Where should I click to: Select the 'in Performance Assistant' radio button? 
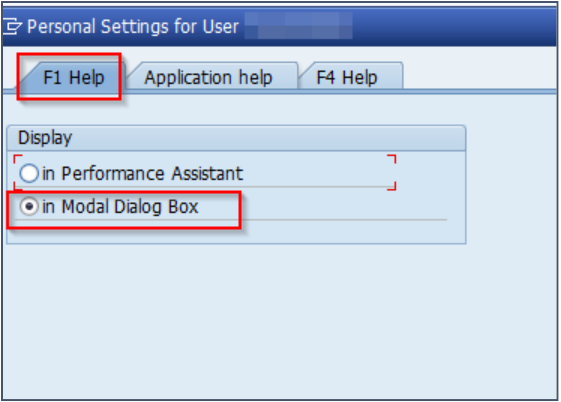(29, 174)
